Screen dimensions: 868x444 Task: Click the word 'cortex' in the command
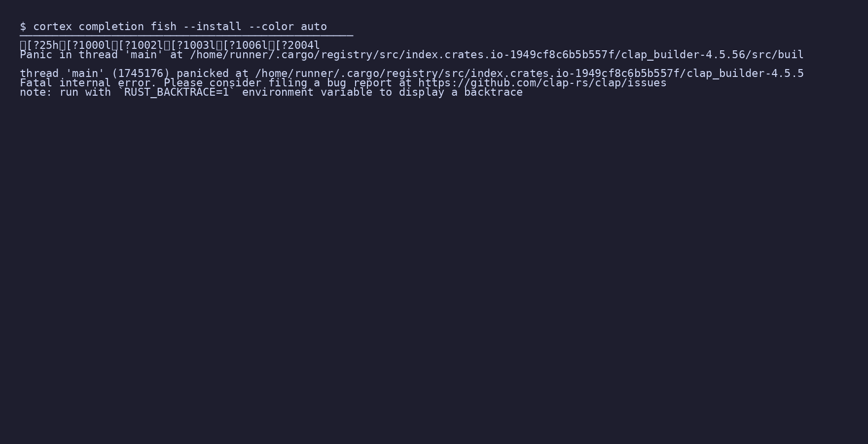[x=53, y=27]
